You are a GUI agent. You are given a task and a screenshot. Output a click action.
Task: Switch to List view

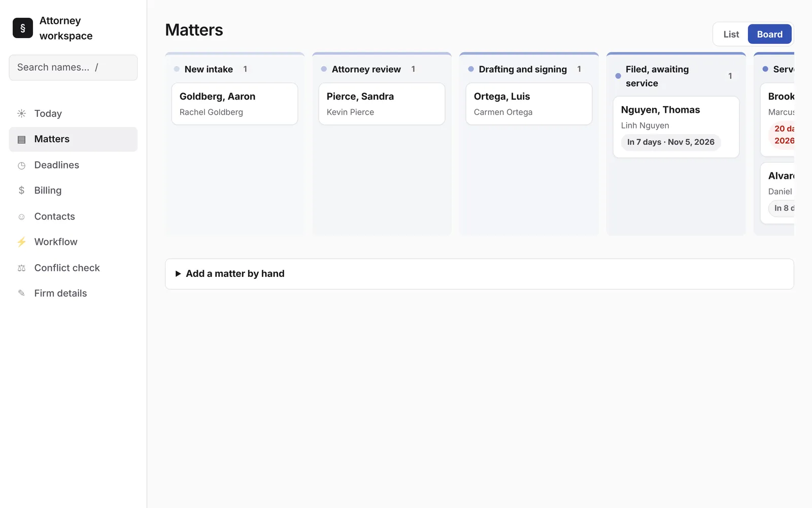731,34
